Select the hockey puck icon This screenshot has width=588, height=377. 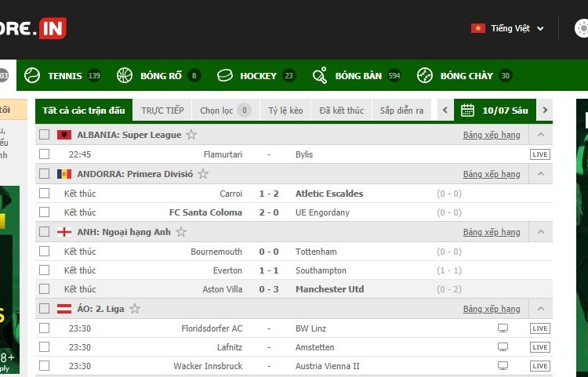click(225, 76)
